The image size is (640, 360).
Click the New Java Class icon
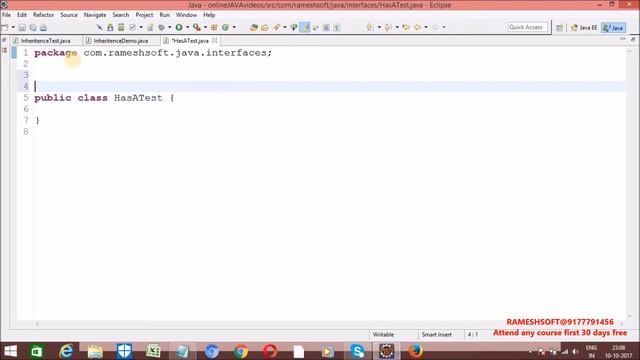click(225, 27)
